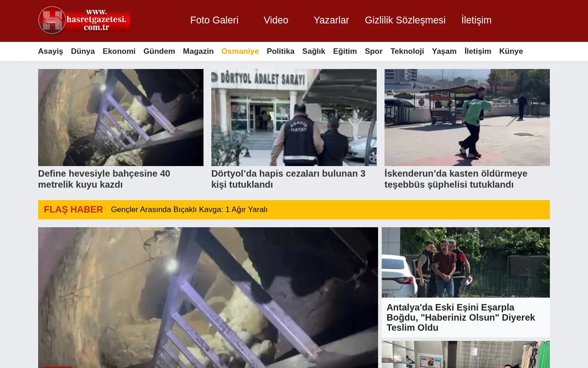Open the Künye page
Screen dimensions: 588x368
[x=511, y=51]
